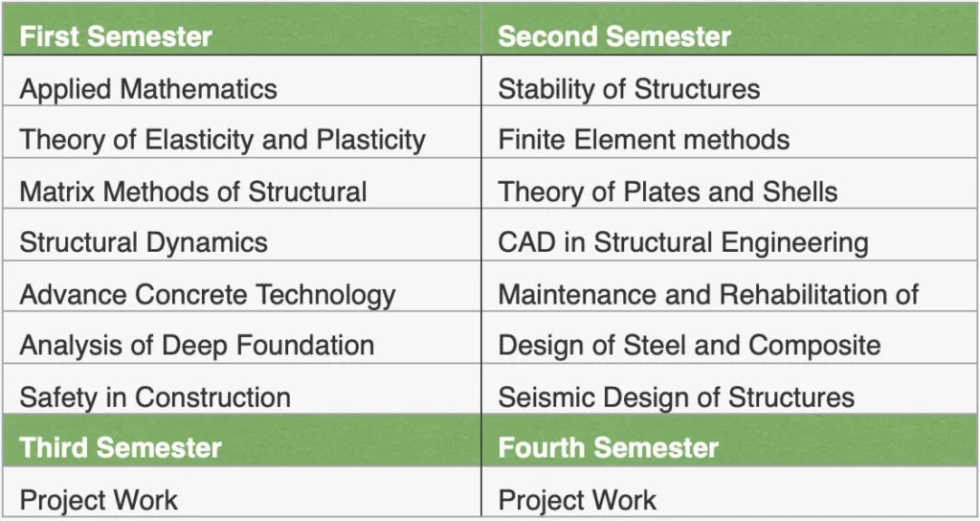Click Project Work under Third Semester
Screen dimensions: 980x521
click(x=99, y=499)
